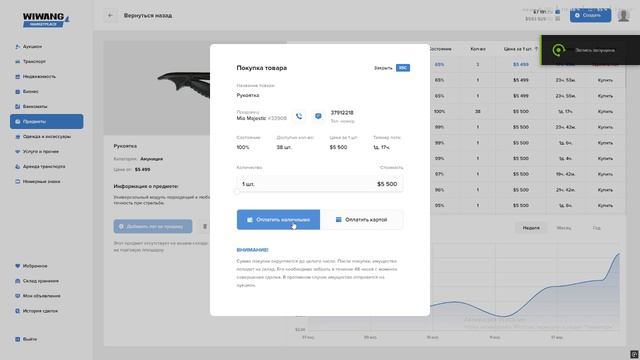
Task: Click Купить in the 23ч. 42м. row
Action: point(605,127)
